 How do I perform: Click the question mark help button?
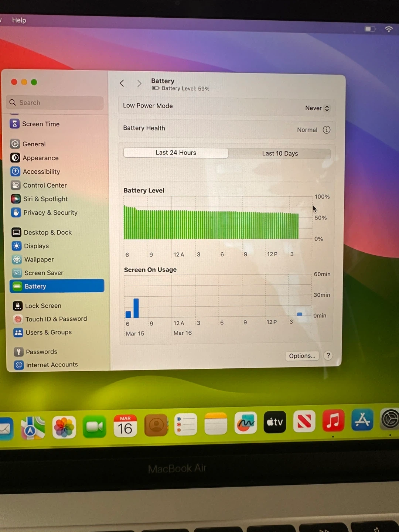pyautogui.click(x=328, y=355)
